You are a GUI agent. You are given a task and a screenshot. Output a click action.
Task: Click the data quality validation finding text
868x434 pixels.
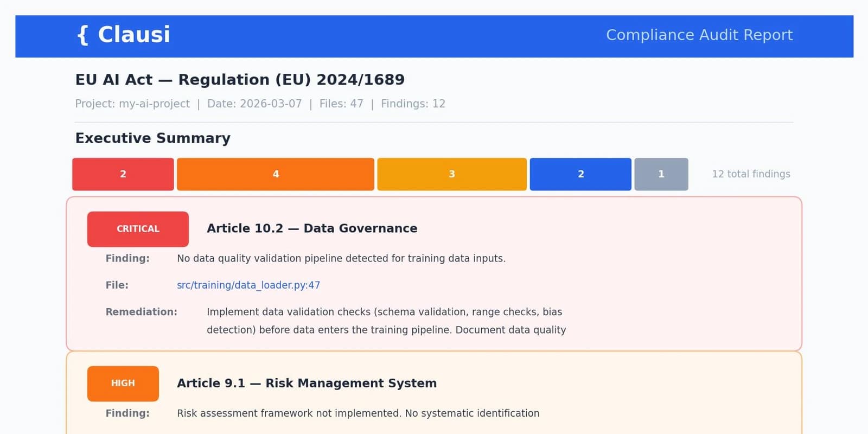click(x=341, y=258)
